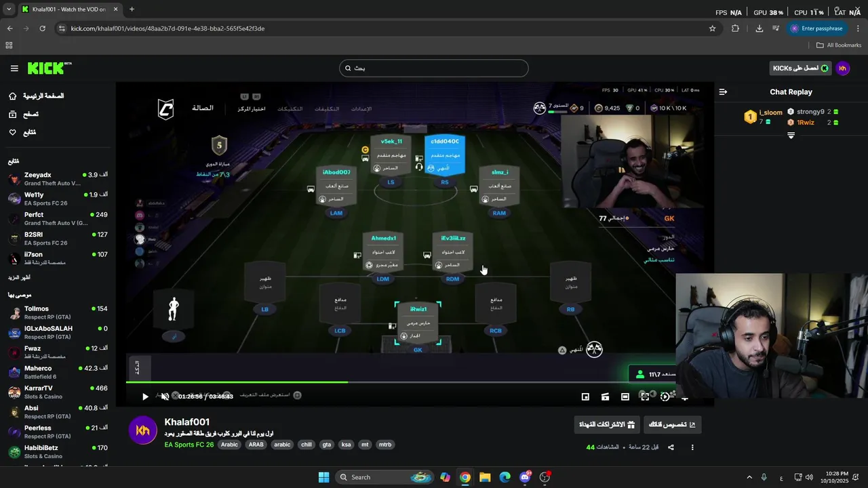Show hidden system tray icons

tap(749, 477)
